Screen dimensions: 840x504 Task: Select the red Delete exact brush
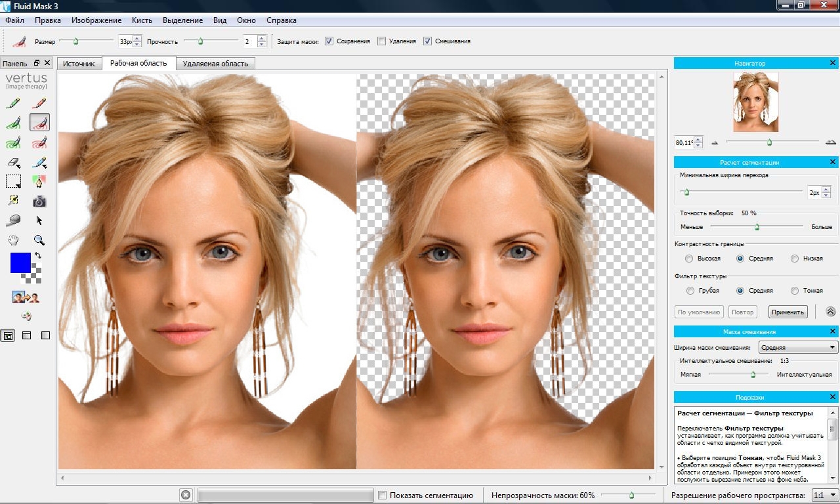click(39, 103)
